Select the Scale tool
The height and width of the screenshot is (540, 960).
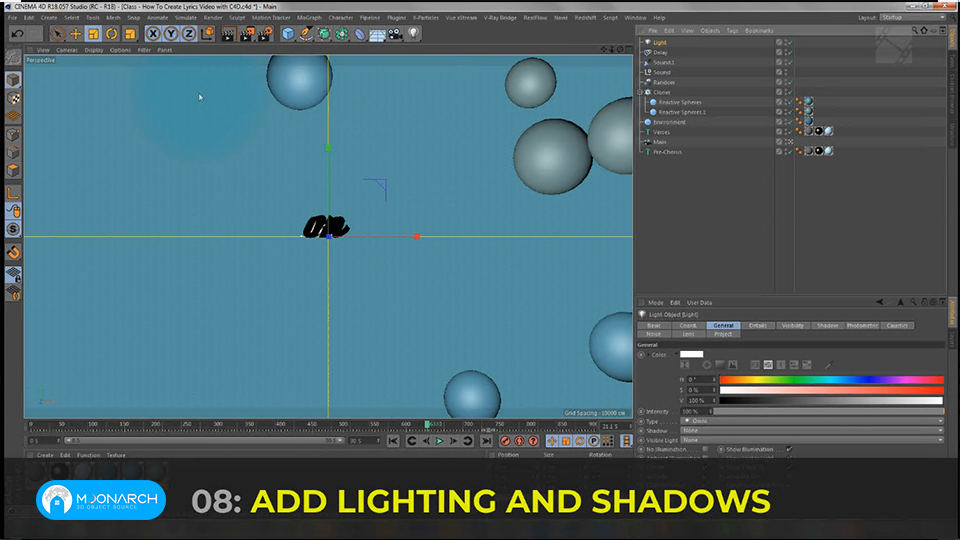point(94,34)
